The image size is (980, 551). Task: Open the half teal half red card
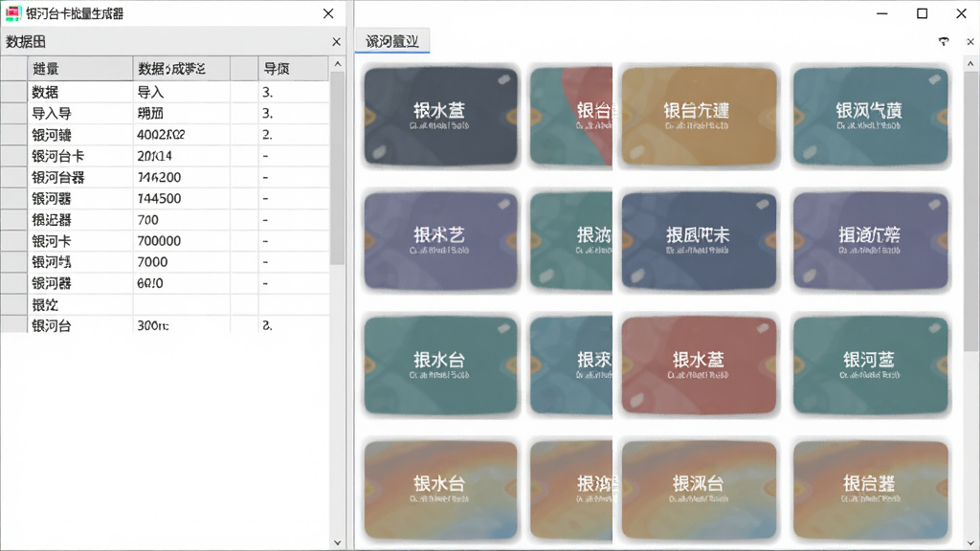571,116
